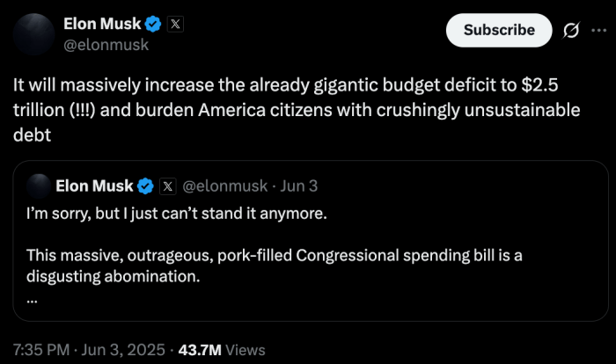Click the verified badge inside the quoted post
Screen dimensions: 616x364
tap(145, 186)
